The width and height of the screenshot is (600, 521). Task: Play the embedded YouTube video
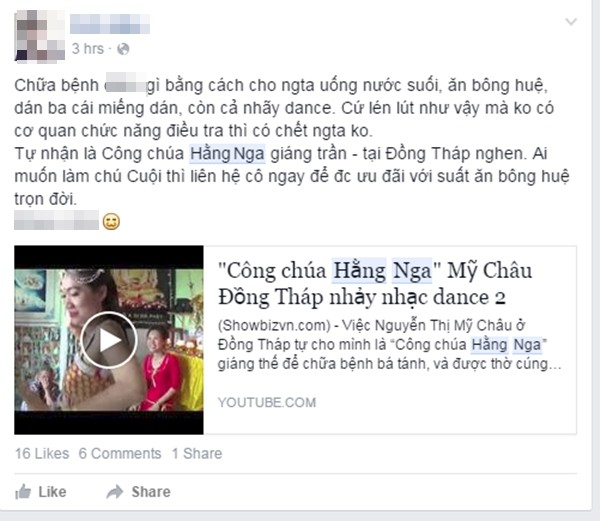[109, 340]
